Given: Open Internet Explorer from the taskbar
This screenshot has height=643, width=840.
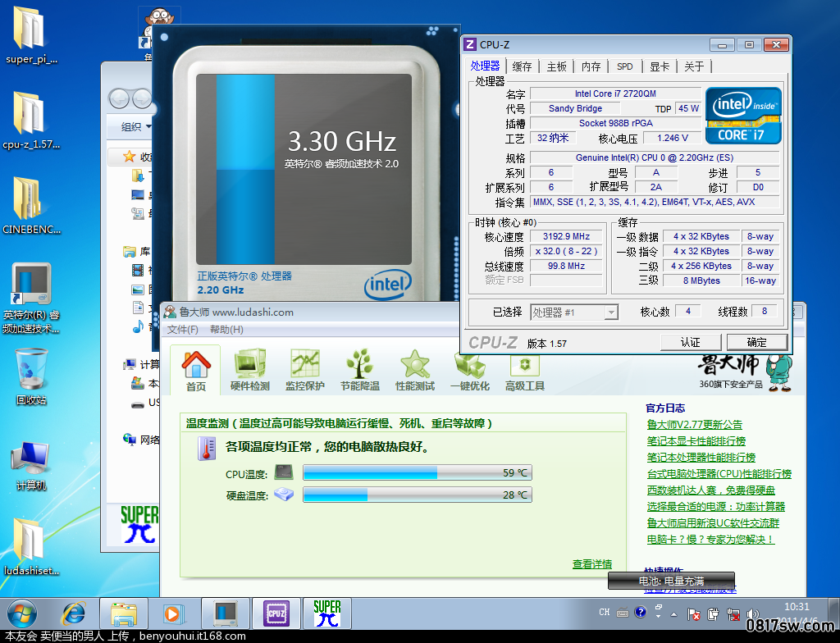Looking at the screenshot, I should pos(74,613).
